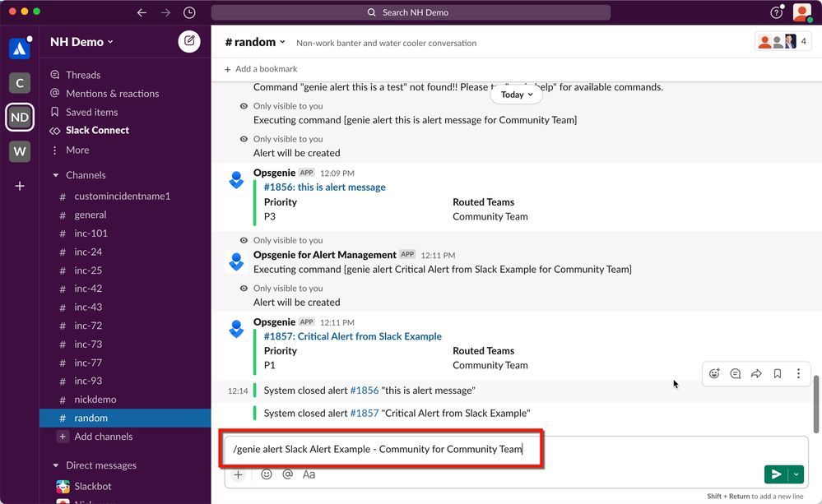Collapse the Direct messages section
The height and width of the screenshot is (504, 822).
click(x=56, y=465)
